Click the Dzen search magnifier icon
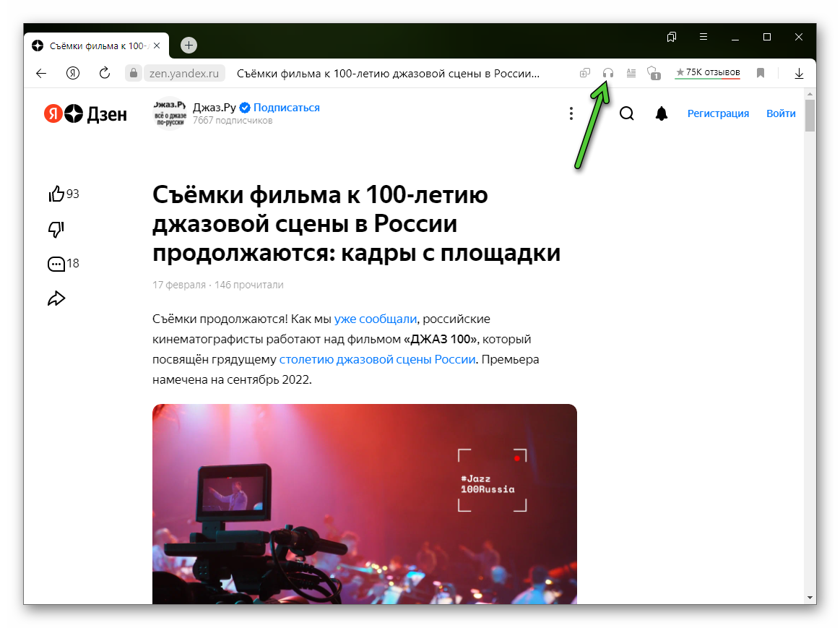The height and width of the screenshot is (628, 840). (x=626, y=113)
